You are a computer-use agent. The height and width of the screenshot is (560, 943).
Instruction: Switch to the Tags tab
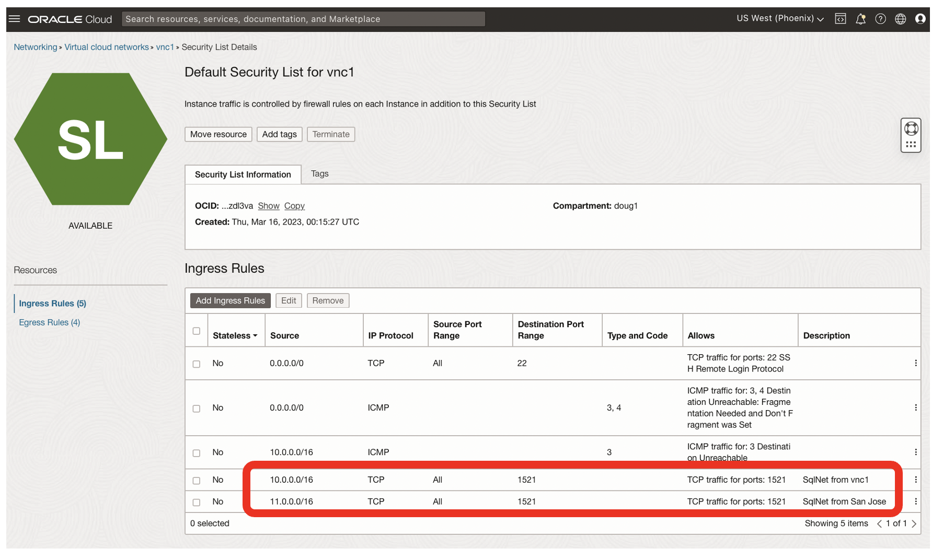tap(319, 174)
